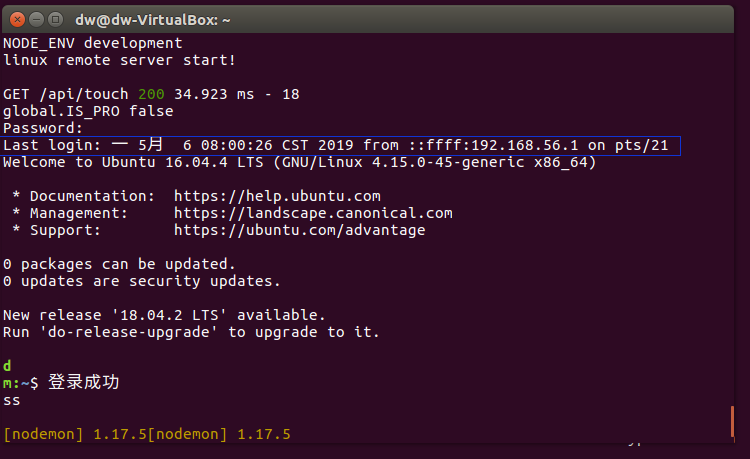This screenshot has width=750, height=459.
Task: Click the 登录成功 text at prompt
Action: point(84,382)
